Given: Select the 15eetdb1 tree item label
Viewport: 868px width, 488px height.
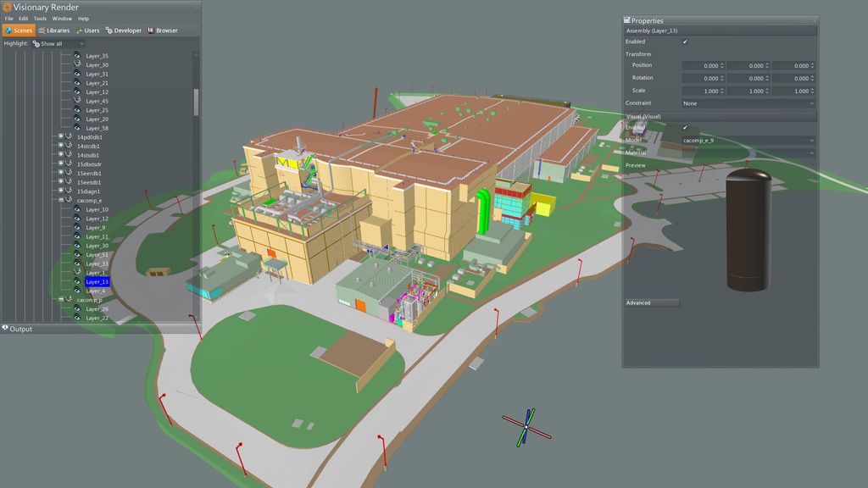Looking at the screenshot, I should 89,182.
